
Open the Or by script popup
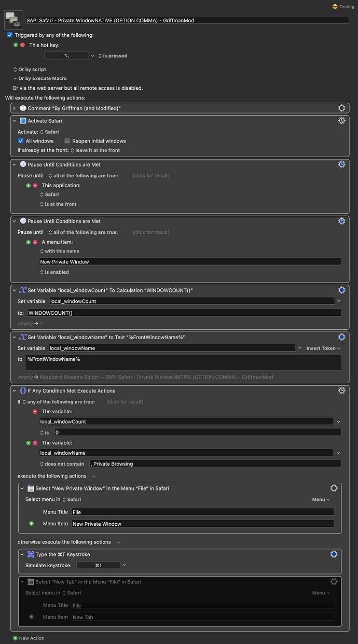[30, 69]
